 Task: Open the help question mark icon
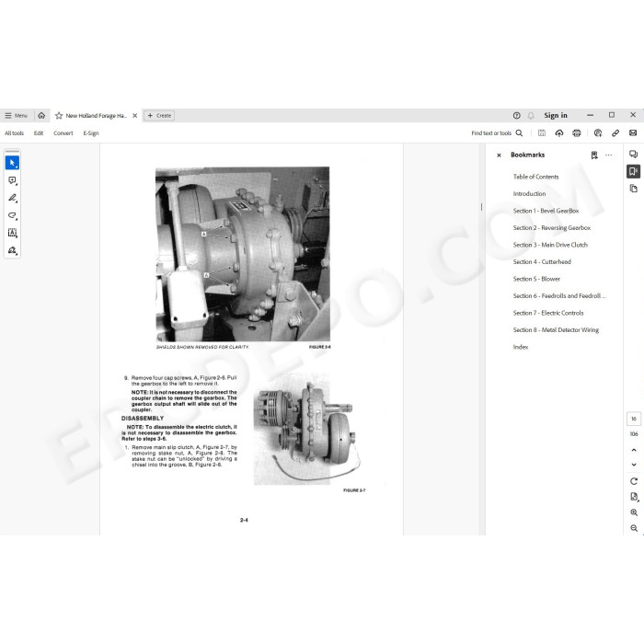pos(517,115)
